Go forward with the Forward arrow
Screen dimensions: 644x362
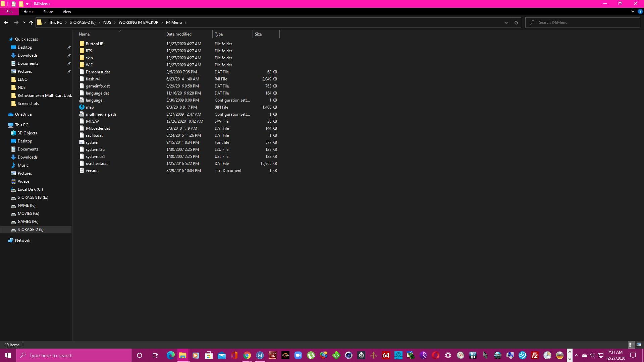point(16,22)
